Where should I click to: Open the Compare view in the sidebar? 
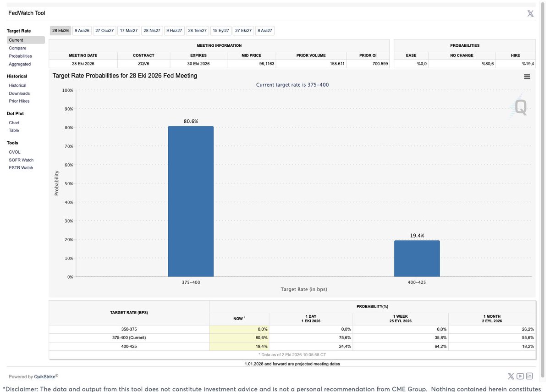click(17, 48)
